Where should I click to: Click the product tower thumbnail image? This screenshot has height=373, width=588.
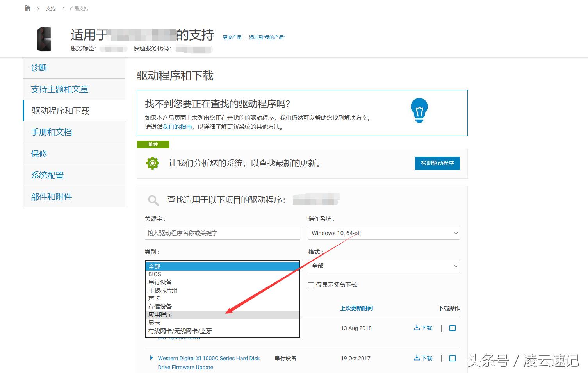(x=44, y=39)
